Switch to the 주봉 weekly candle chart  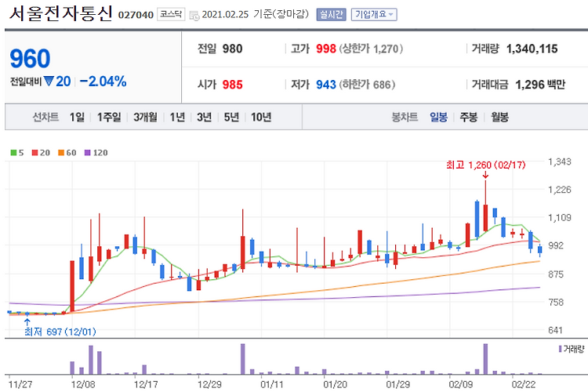click(469, 118)
